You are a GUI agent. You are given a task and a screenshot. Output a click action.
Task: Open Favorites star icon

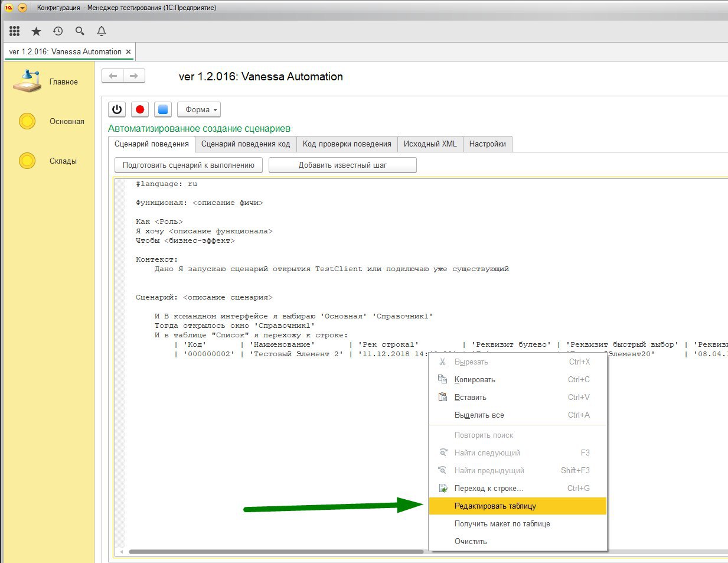coord(36,31)
